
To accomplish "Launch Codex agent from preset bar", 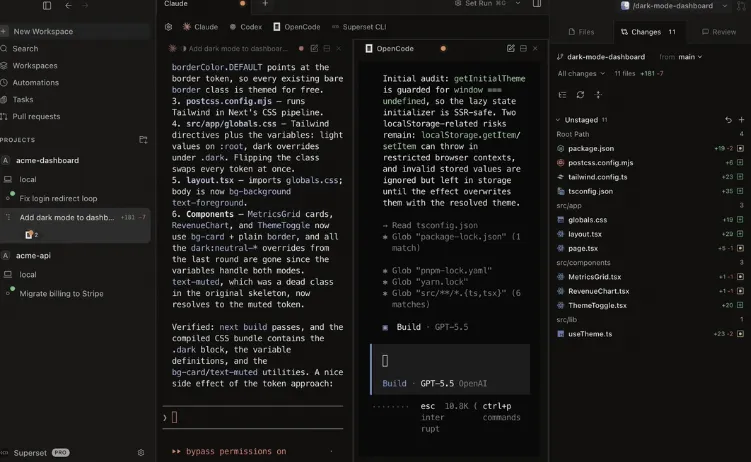I will 246,27.
